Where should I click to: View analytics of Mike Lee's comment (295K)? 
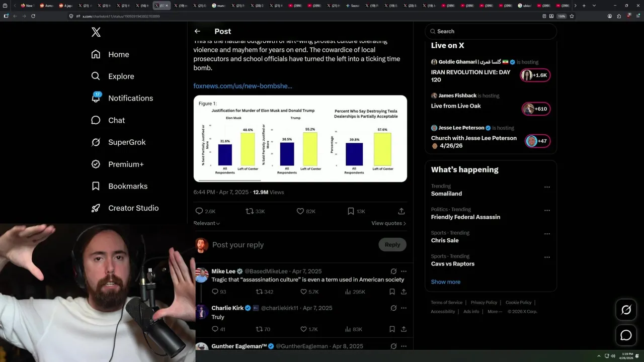[355, 292]
